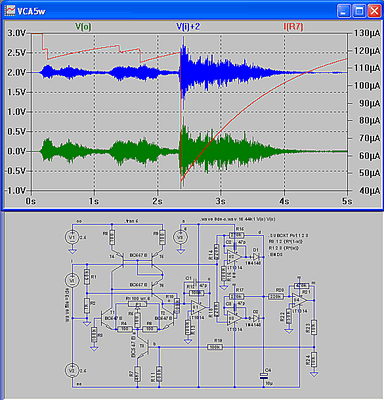Image resolution: width=384 pixels, height=400 pixels.
Task: Minimize the VCA5w waveform window
Action: [344, 11]
